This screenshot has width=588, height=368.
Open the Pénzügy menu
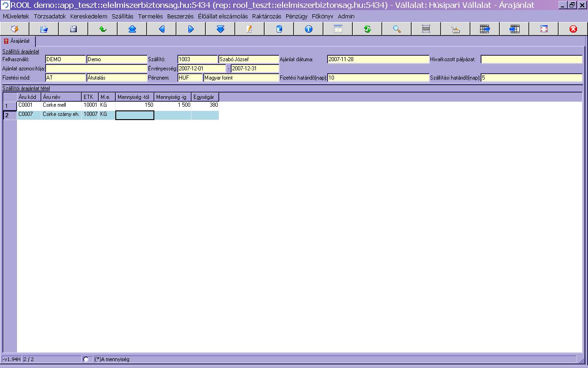[296, 16]
